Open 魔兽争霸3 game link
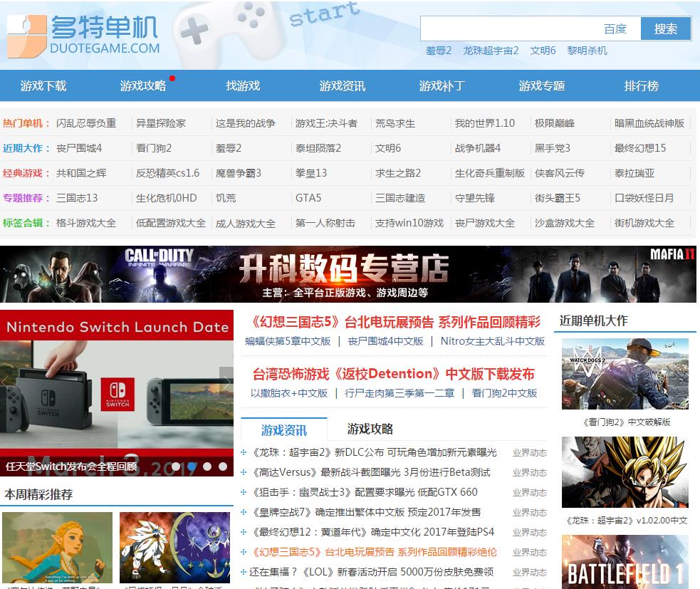This screenshot has height=589, width=700. [239, 173]
